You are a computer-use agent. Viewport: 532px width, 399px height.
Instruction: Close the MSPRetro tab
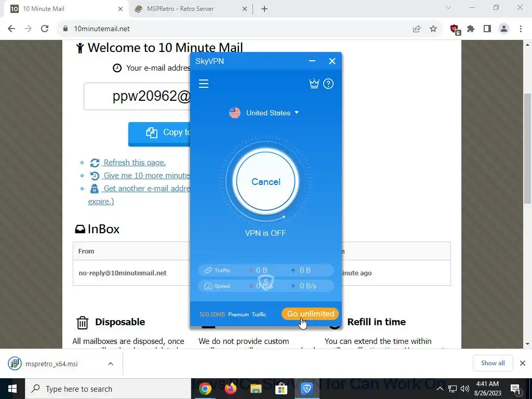(x=245, y=9)
